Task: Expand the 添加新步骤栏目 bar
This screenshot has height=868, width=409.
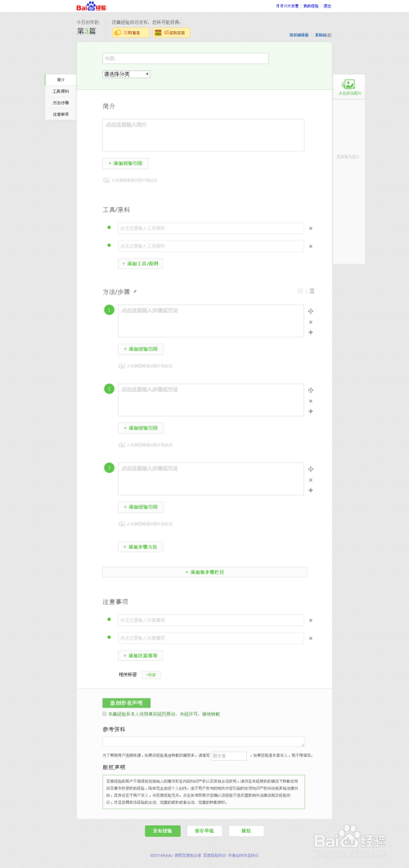Action: point(204,572)
